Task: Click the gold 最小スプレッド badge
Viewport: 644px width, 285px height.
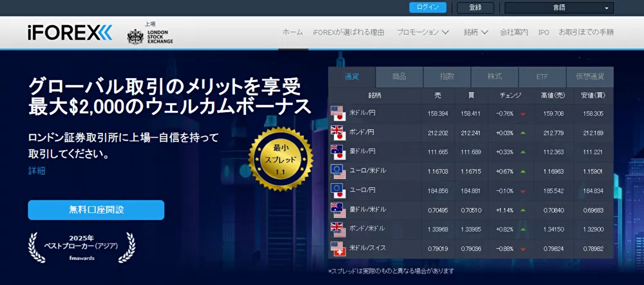Action: coord(281,159)
